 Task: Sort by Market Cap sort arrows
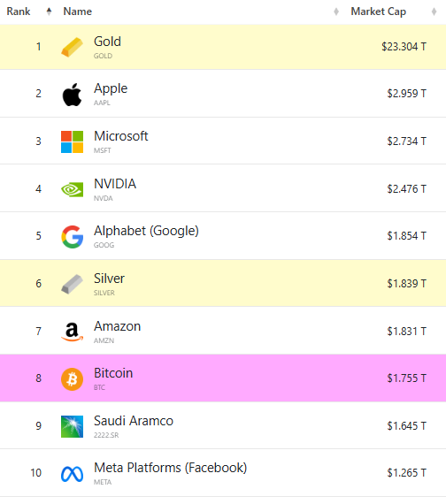[x=434, y=11]
